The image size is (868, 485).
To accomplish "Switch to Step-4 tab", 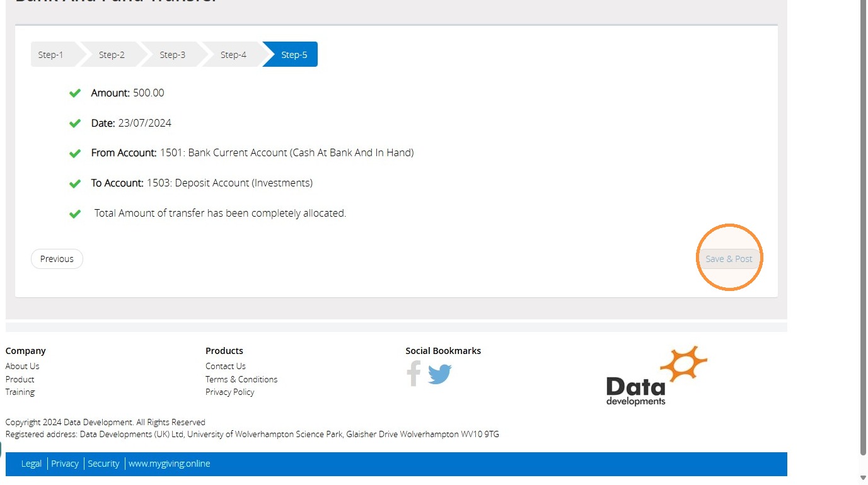I will coord(233,54).
